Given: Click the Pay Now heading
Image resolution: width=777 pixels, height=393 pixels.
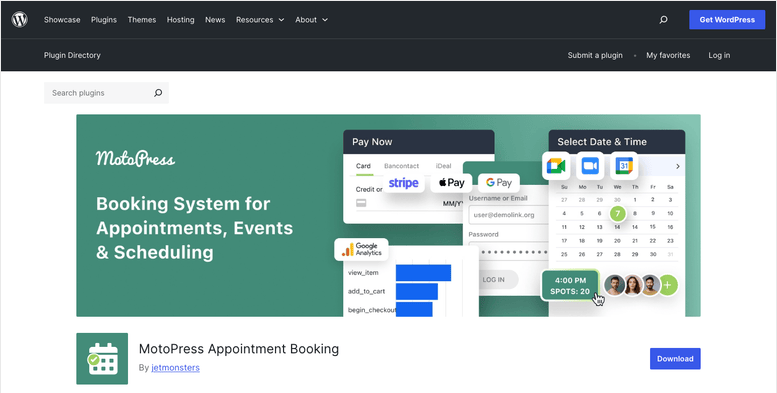Looking at the screenshot, I should point(372,142).
